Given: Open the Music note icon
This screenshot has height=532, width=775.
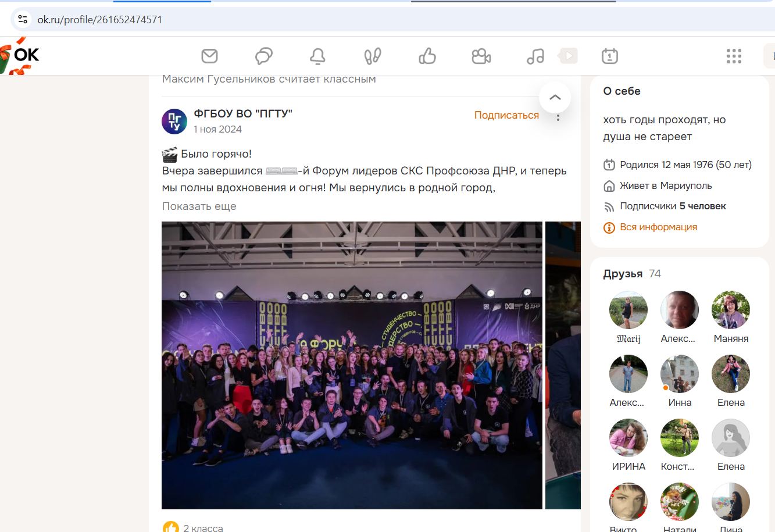Looking at the screenshot, I should (x=535, y=56).
